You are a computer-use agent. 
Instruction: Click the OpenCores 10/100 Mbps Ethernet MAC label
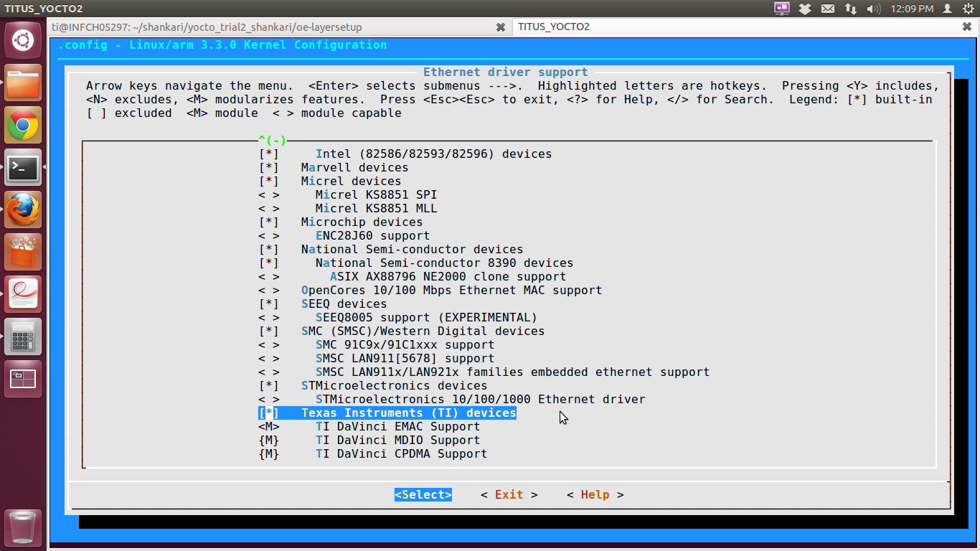point(452,290)
